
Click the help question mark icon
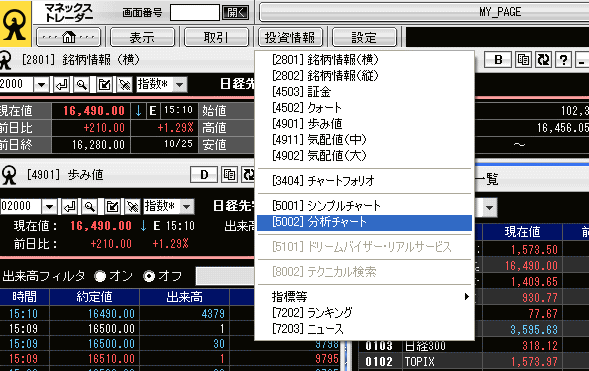point(563,60)
